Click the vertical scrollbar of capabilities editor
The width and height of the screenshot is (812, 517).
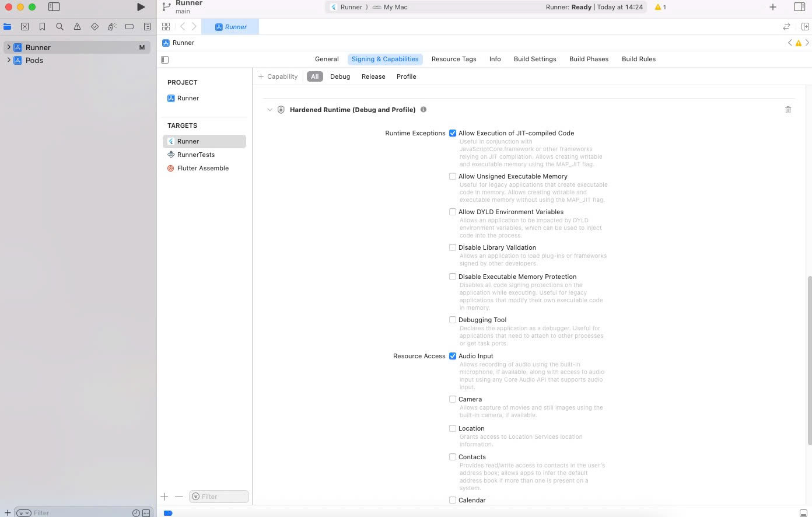point(809,361)
